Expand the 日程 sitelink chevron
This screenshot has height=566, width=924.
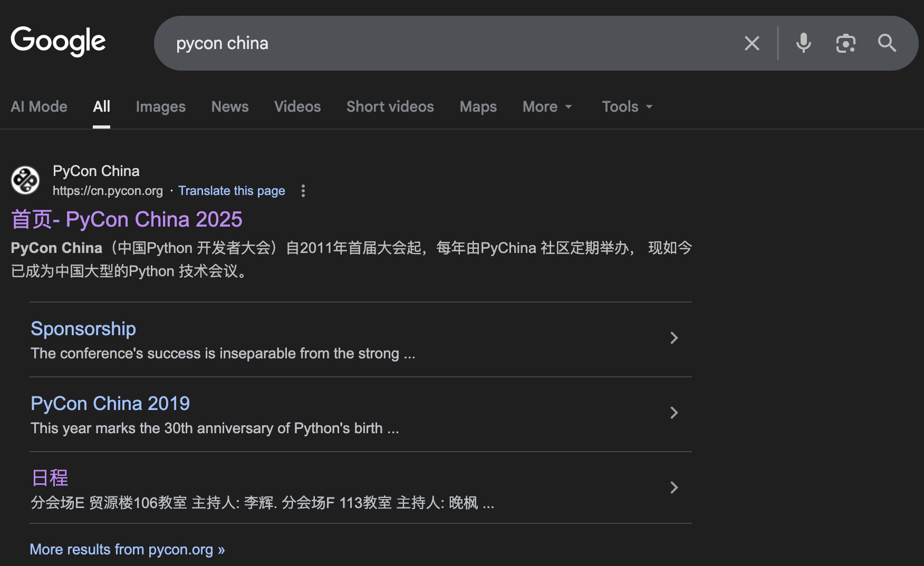673,487
